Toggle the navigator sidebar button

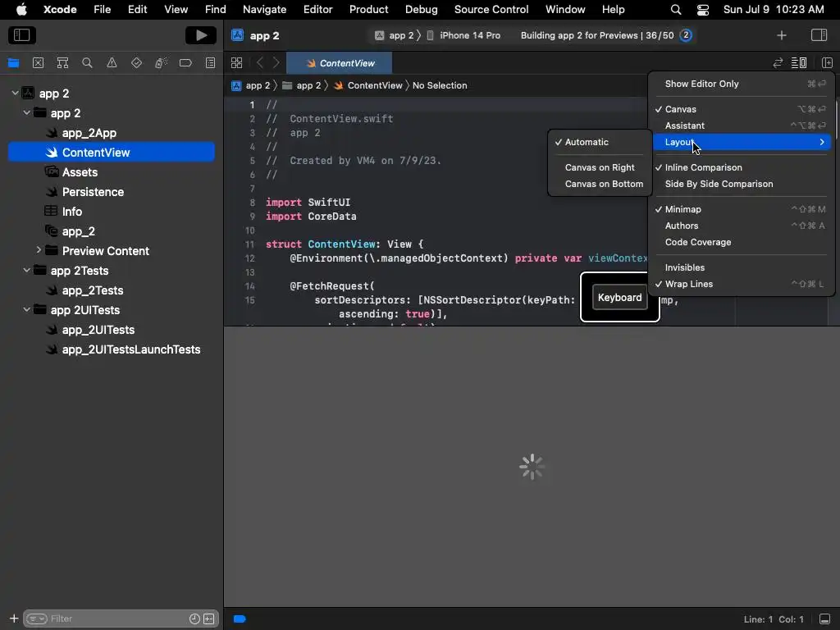click(x=22, y=35)
